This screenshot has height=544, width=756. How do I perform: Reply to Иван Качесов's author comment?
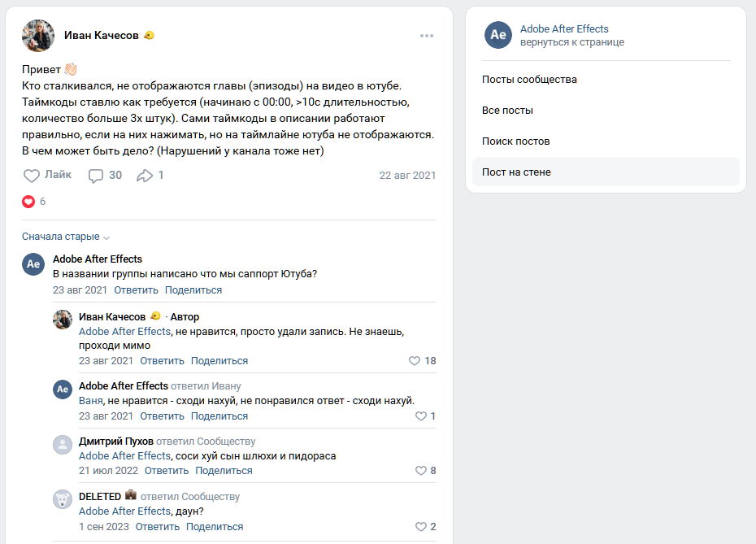point(162,361)
